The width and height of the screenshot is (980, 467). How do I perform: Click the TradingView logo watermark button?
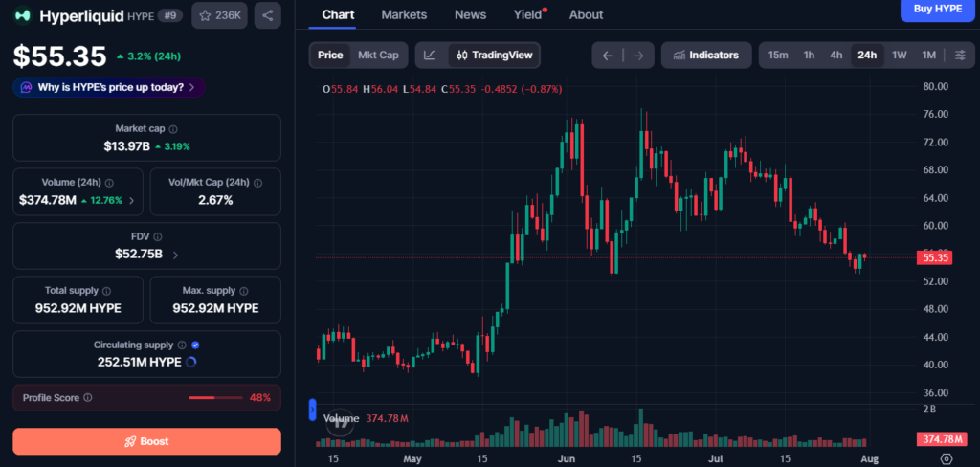point(341,423)
